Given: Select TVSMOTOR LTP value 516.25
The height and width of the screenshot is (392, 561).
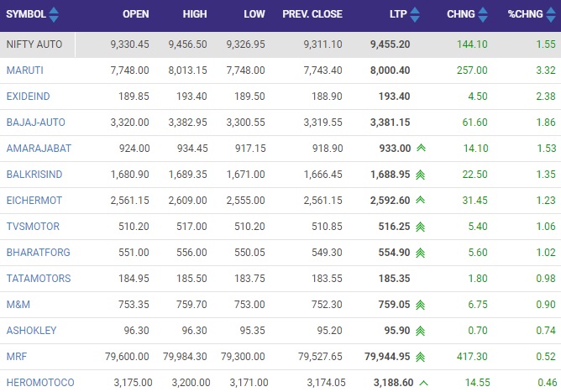Looking at the screenshot, I should coord(394,227).
